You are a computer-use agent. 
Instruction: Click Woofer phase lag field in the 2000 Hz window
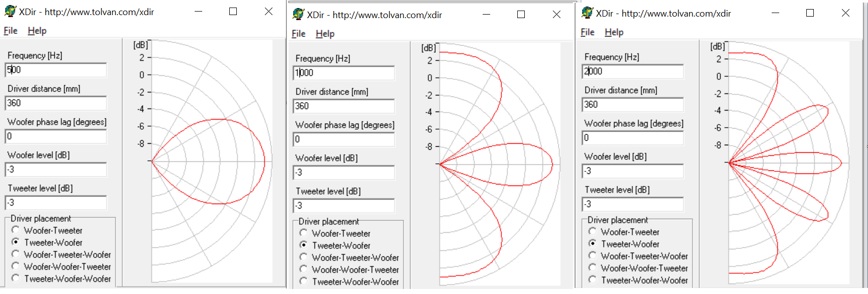[633, 138]
